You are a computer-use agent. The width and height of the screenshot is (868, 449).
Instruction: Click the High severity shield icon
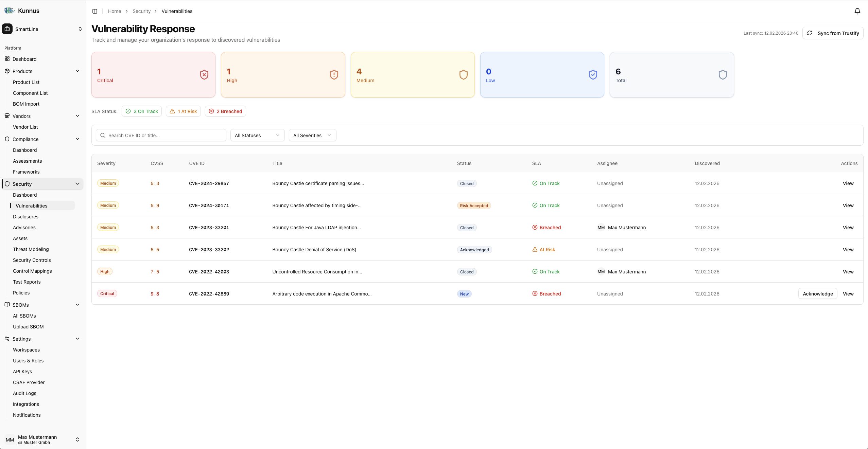(x=334, y=75)
